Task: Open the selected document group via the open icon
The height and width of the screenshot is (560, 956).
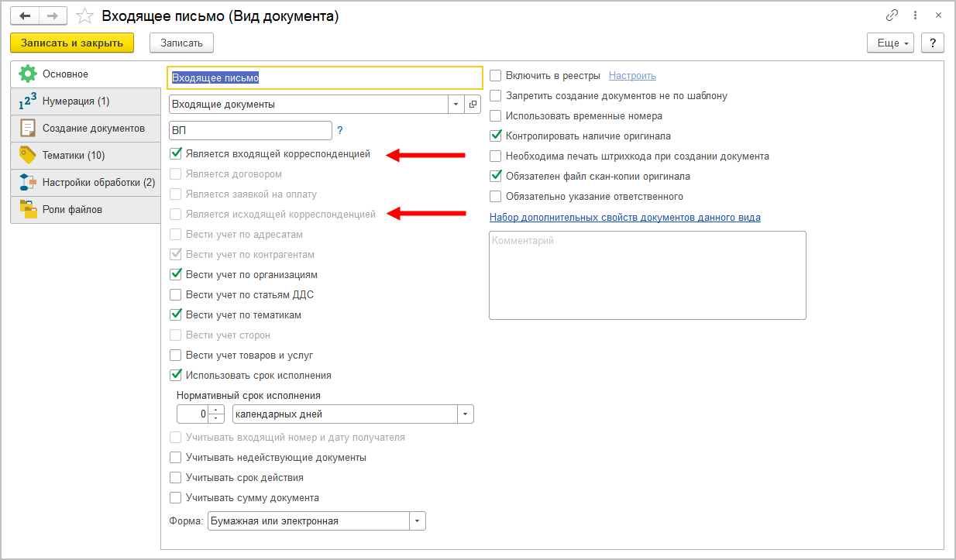Action: 473,105
